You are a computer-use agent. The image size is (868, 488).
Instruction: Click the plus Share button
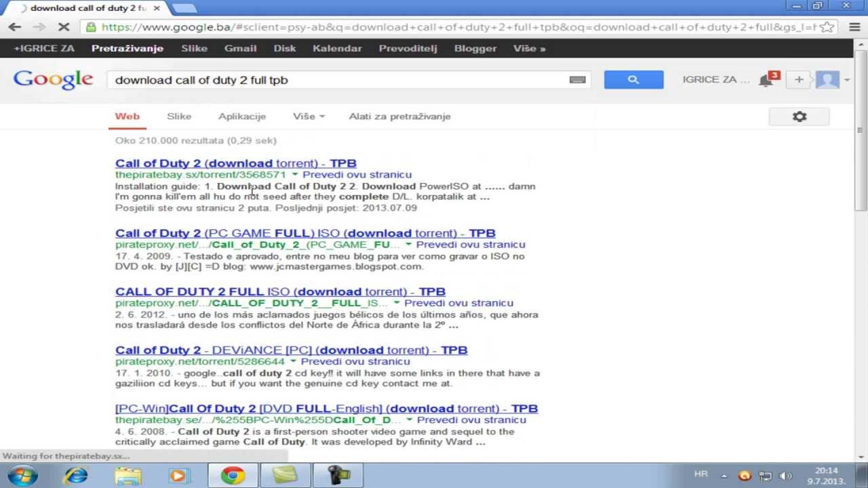[x=799, y=79]
